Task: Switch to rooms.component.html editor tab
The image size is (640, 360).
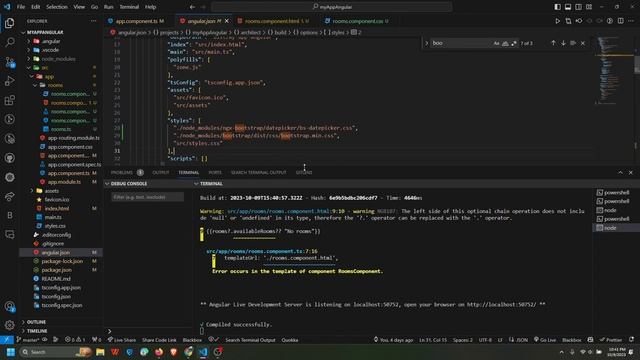Action: pyautogui.click(x=272, y=21)
